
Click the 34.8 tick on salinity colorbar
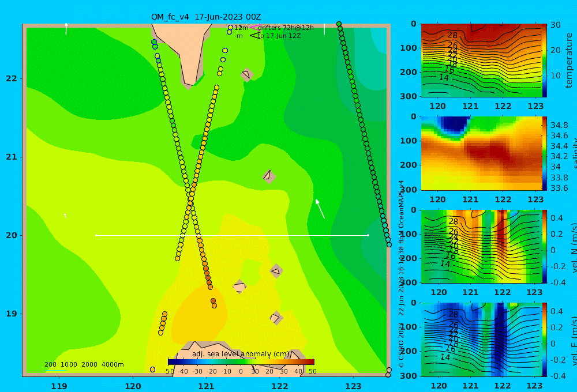559,125
